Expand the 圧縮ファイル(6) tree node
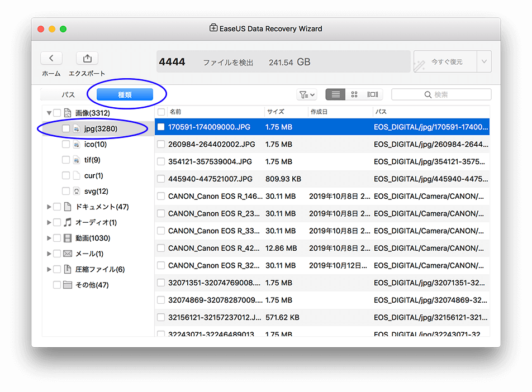 coord(49,269)
